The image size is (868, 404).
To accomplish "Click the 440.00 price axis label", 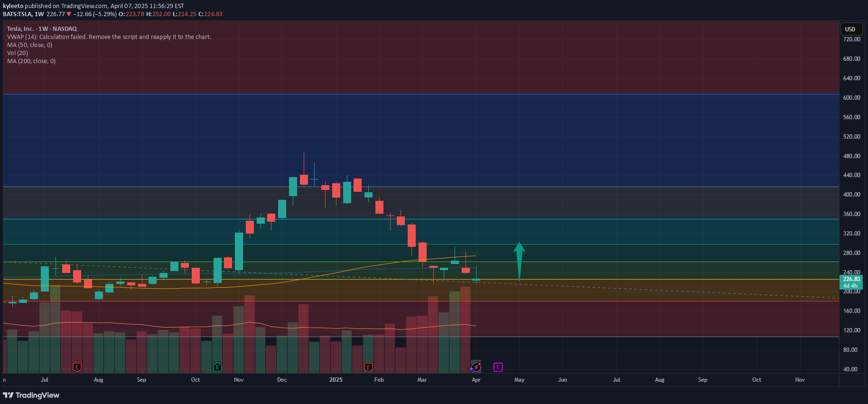I will coord(851,175).
